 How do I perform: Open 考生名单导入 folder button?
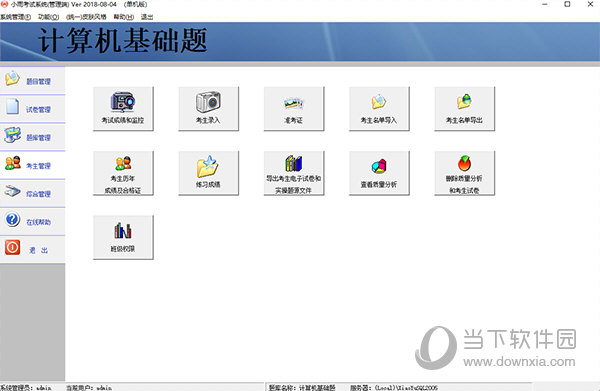point(379,109)
